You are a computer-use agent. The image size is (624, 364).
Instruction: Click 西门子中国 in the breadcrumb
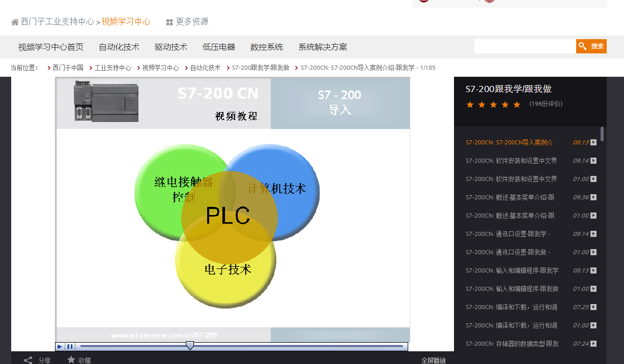[68, 68]
